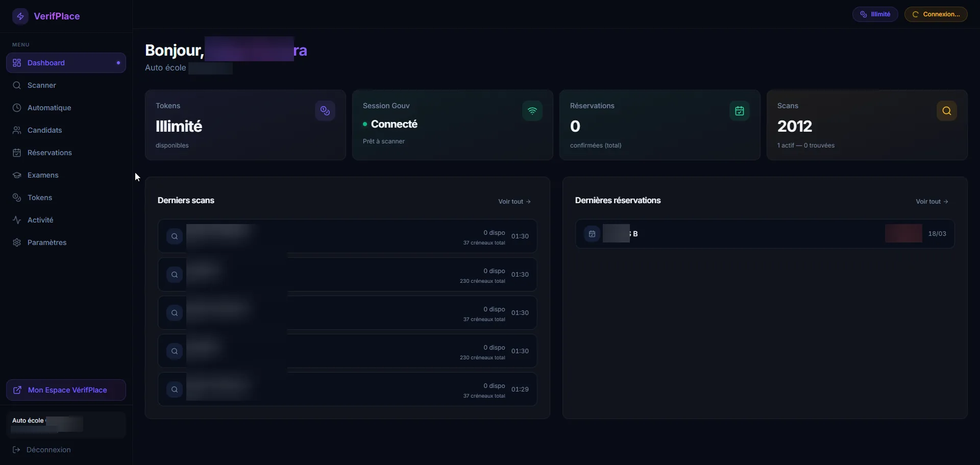
Task: Expand Voir tout for Dernières réservations
Action: click(931, 201)
